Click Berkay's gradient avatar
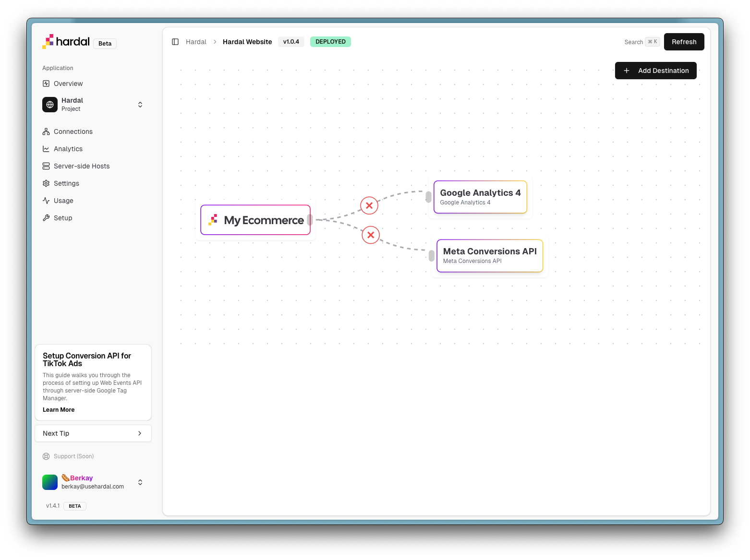750x560 pixels. click(x=50, y=482)
